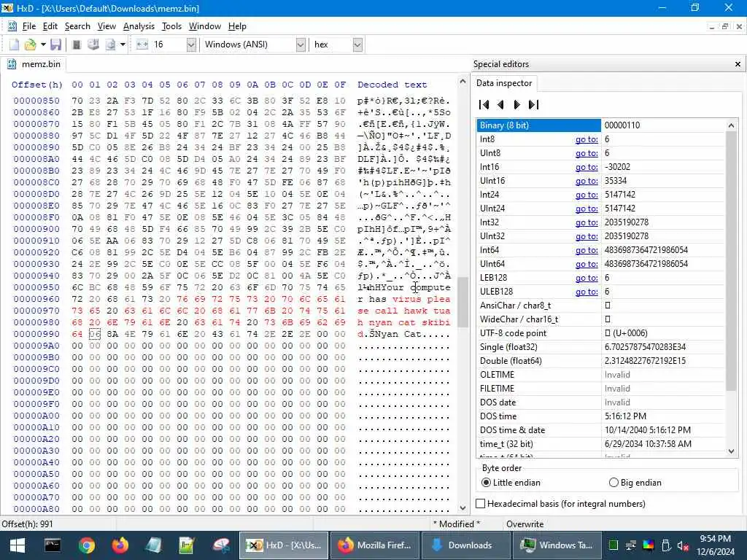
Task: Click go to link for UInt64
Action: point(587,264)
